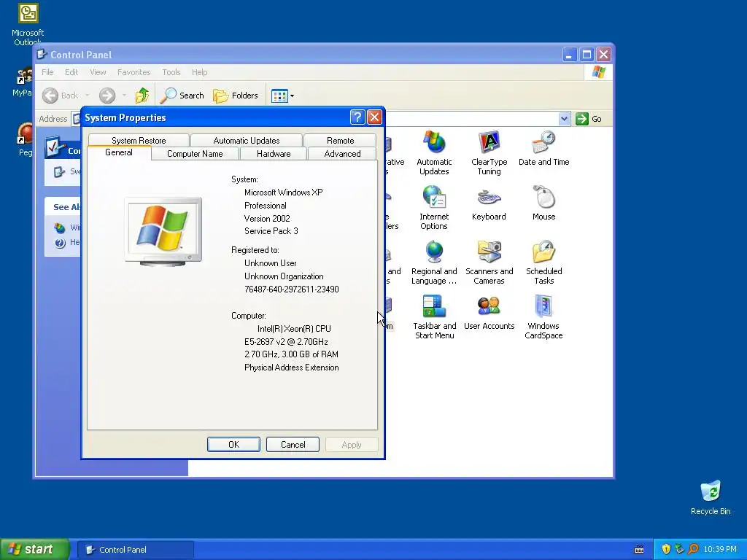Open Windows CardSpace icon
This screenshot has height=560, width=747.
click(x=543, y=316)
